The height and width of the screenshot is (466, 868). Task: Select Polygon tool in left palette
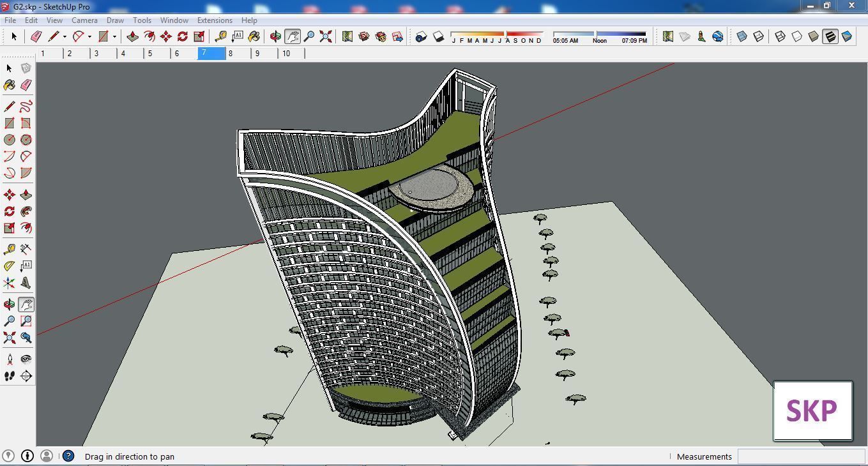[x=26, y=139]
